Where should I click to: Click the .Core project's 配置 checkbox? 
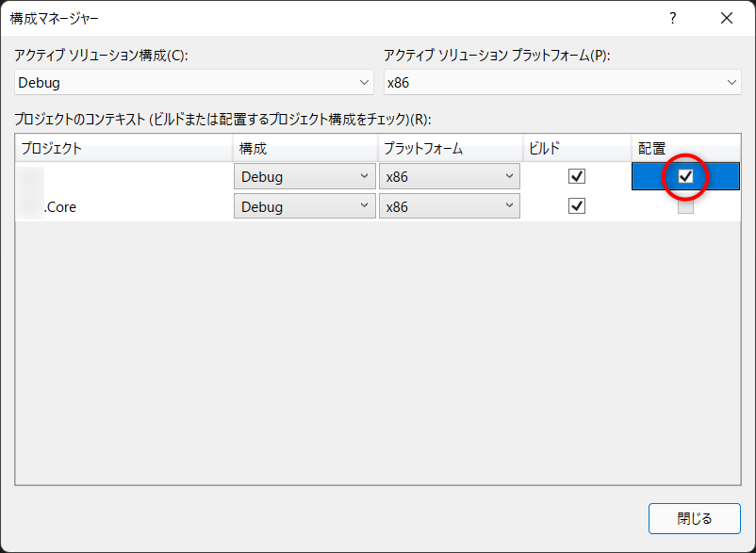point(686,206)
